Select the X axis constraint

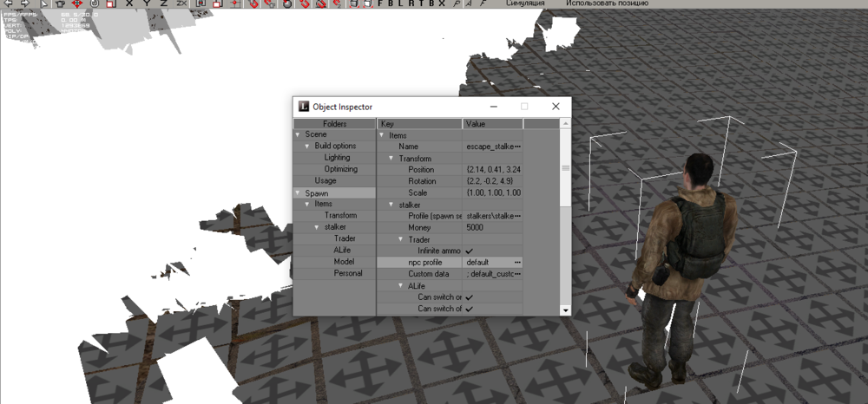129,3
